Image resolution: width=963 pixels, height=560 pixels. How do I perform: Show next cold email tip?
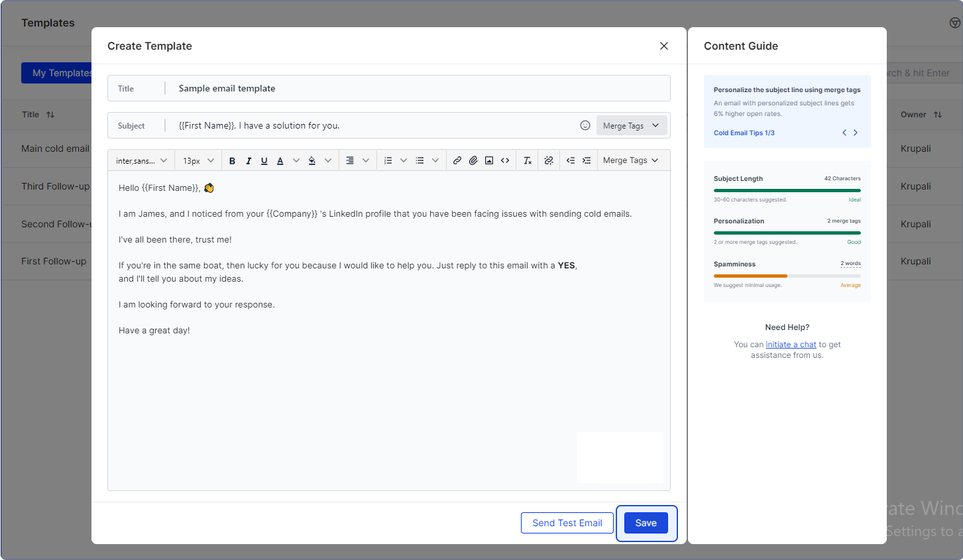(x=856, y=133)
